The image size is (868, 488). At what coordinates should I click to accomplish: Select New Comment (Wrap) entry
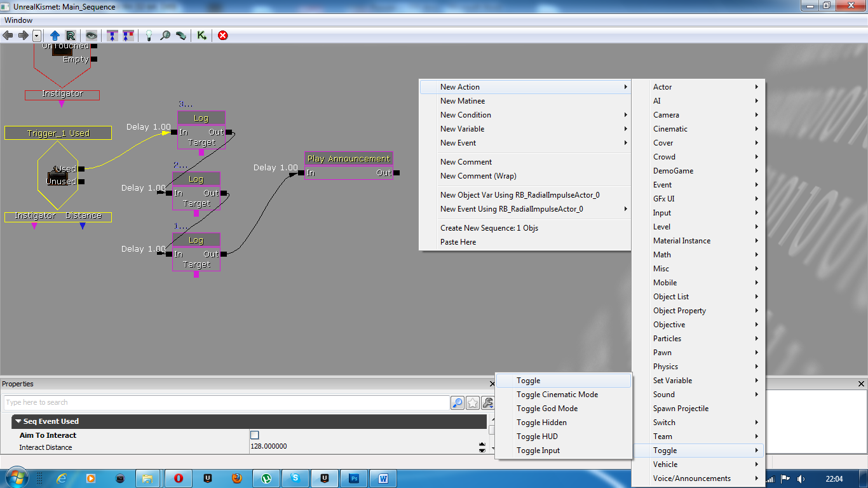coord(525,176)
